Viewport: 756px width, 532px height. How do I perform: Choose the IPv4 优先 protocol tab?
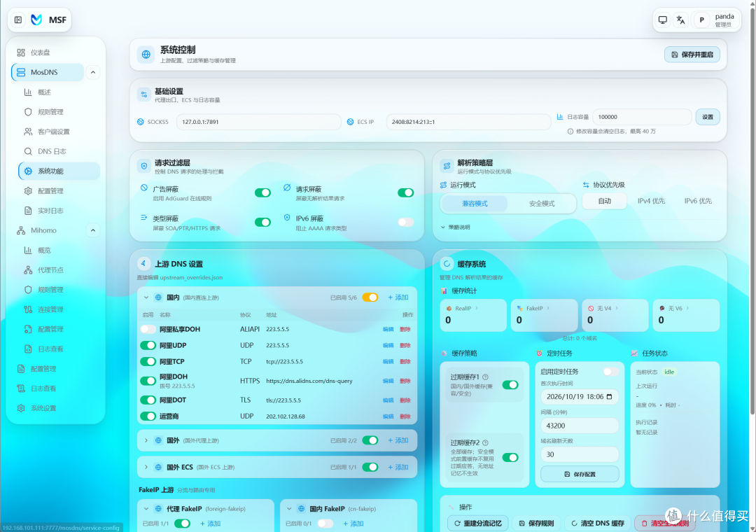(x=651, y=201)
